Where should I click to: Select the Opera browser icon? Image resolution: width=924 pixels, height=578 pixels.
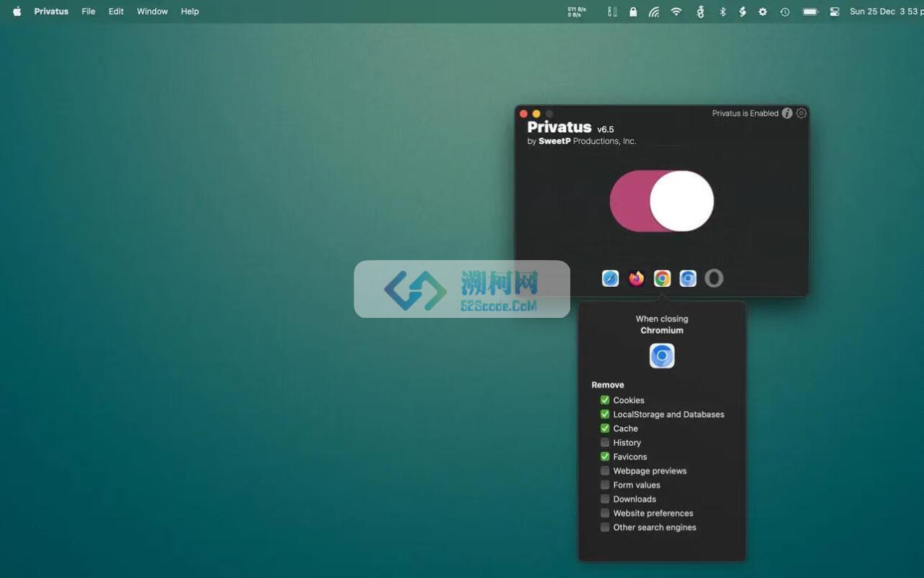(x=714, y=278)
